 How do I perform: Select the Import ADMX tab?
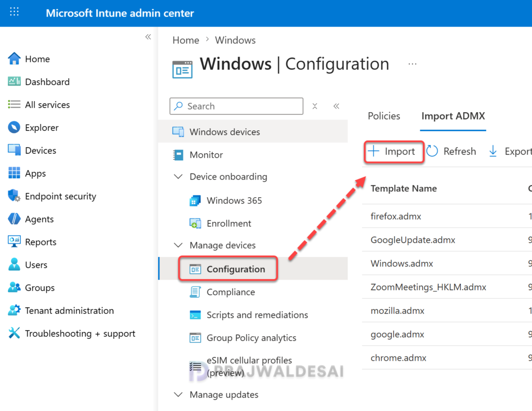pos(453,116)
